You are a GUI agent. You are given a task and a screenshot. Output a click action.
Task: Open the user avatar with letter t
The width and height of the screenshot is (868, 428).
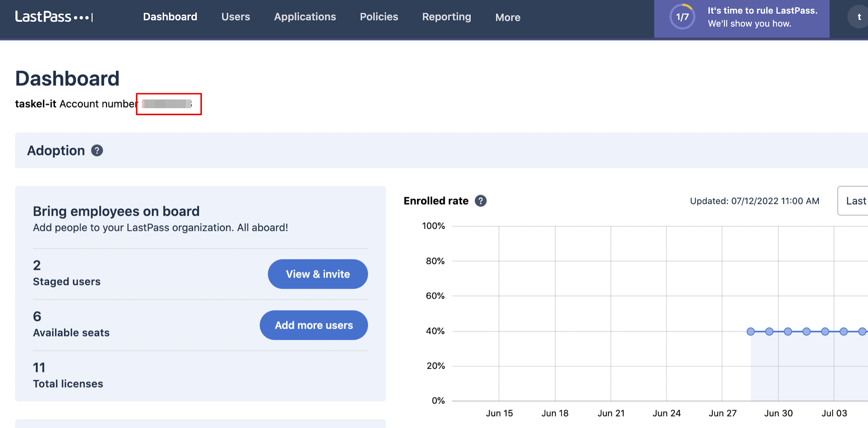858,17
